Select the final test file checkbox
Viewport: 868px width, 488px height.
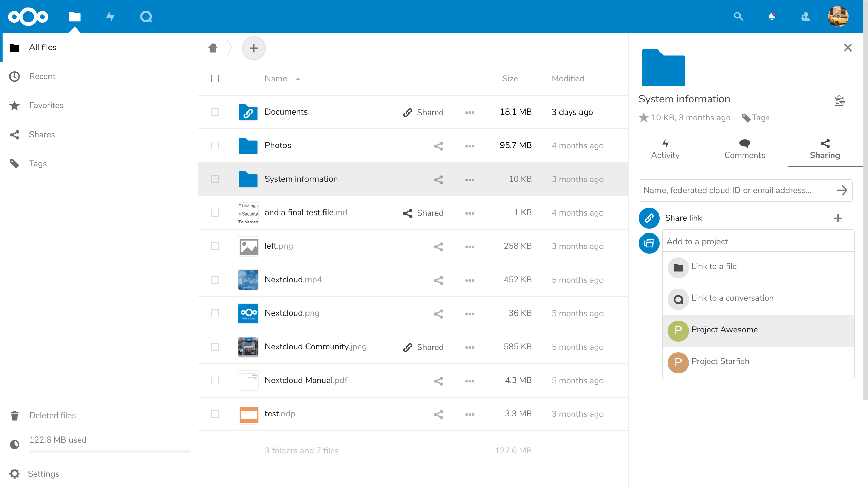[x=215, y=212]
